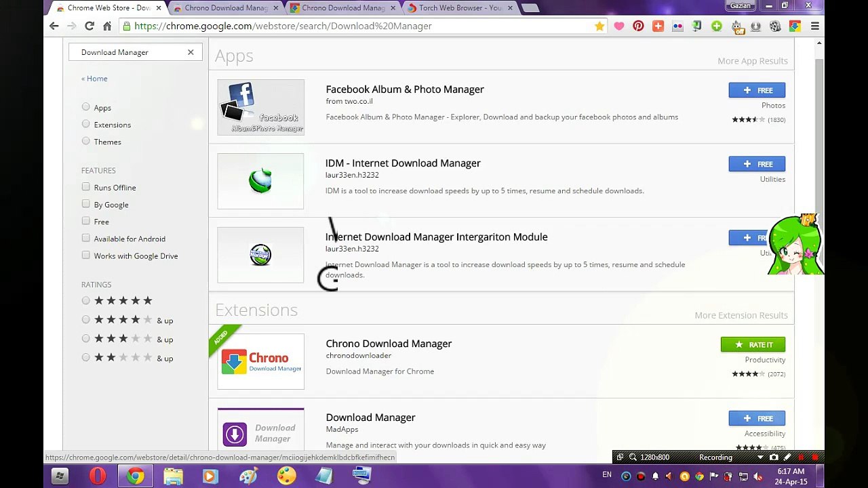Select the 4 stars & up rating
Image resolution: width=868 pixels, height=488 pixels.
(85, 319)
